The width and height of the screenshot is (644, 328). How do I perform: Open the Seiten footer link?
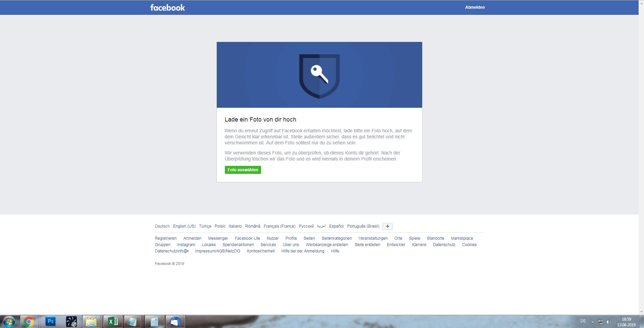pos(309,238)
